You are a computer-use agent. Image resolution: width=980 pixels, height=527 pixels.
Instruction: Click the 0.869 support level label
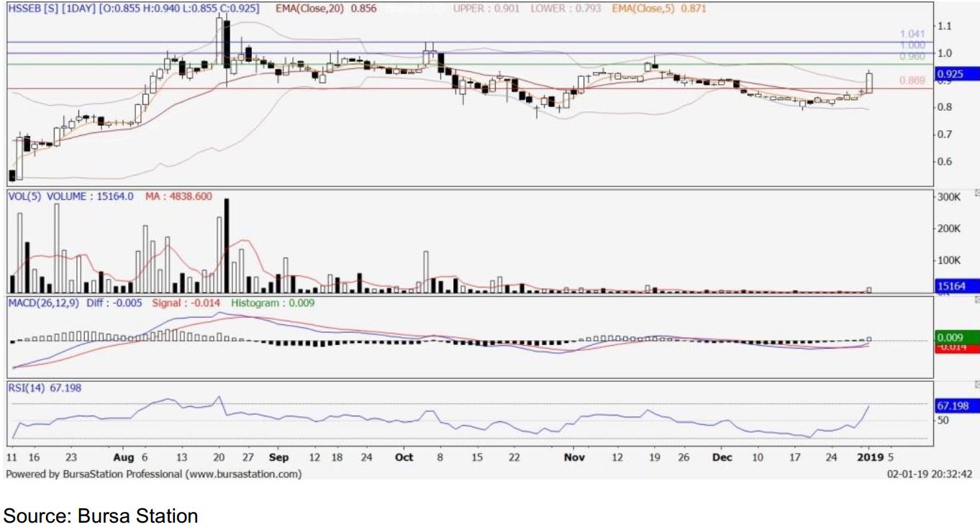[x=912, y=81]
